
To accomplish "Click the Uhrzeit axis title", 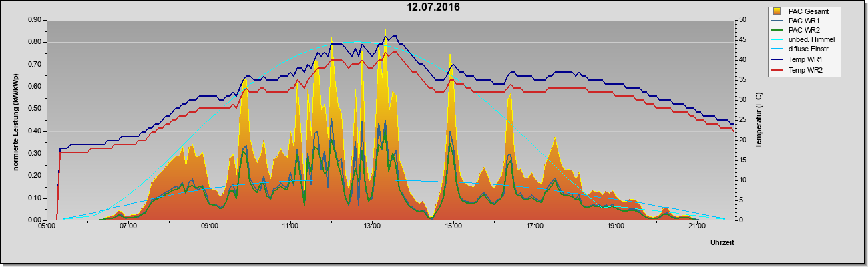I will click(x=722, y=243).
